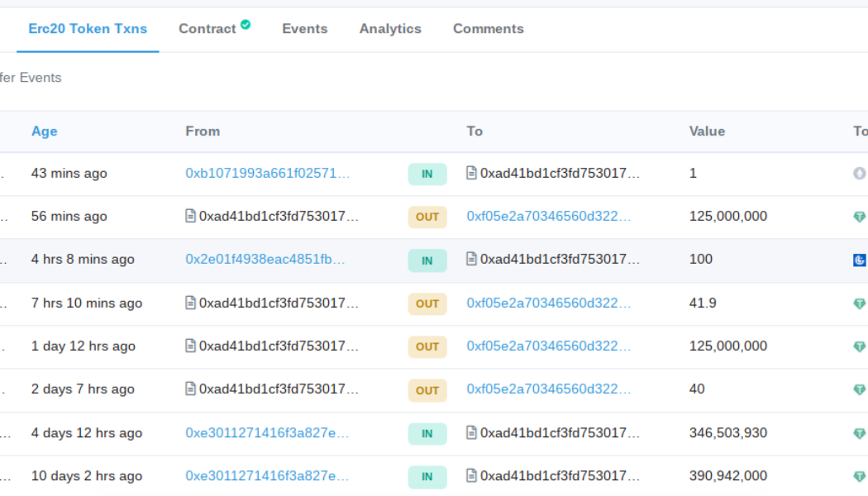Select the Analytics tab
The image size is (868, 496).
click(390, 29)
